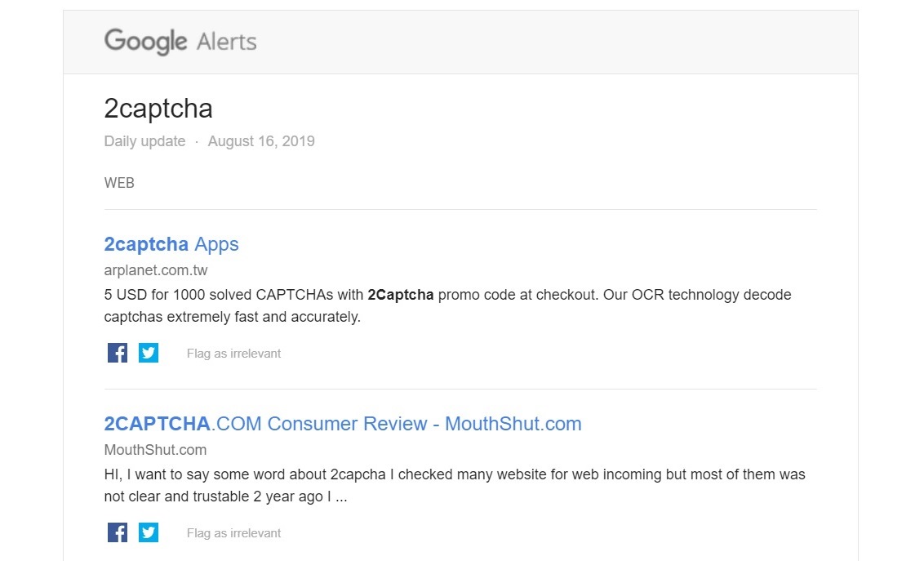924x561 pixels.
Task: Click the 'arplanet.com.tw' source text
Action: coord(156,270)
